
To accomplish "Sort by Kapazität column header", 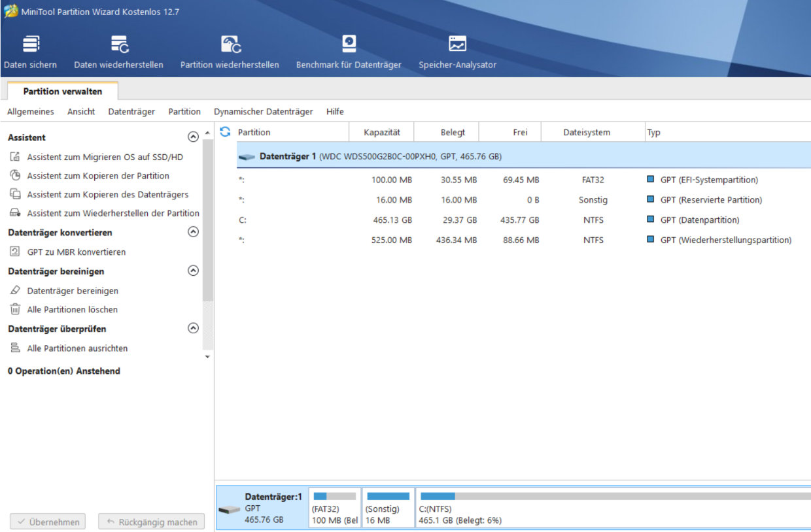I will point(382,132).
